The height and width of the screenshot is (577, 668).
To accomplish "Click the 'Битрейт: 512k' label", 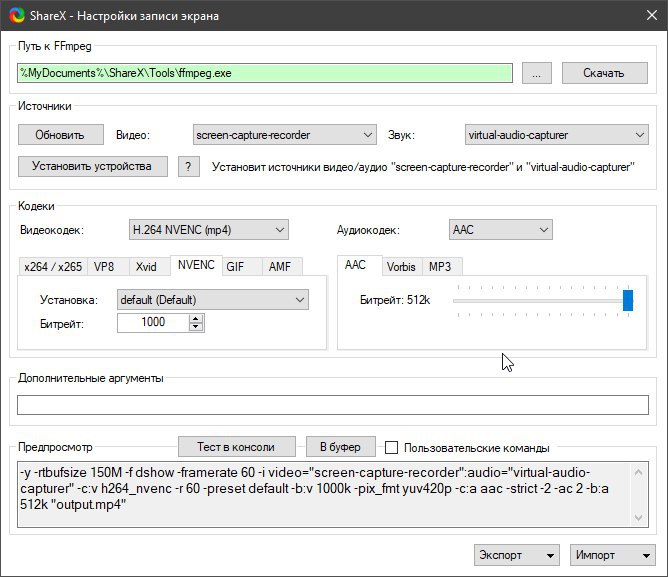I will 395,300.
